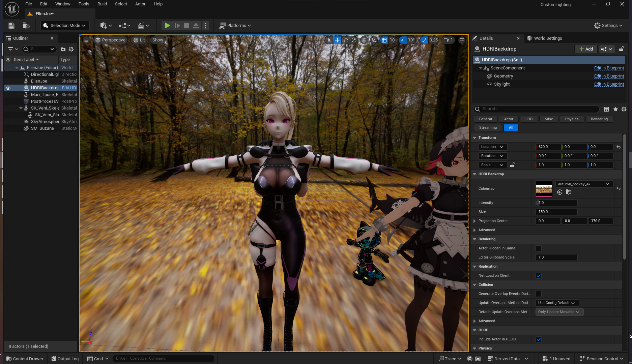
Task: Browse to Cubemap asset in Content Browser
Action: 569,192
